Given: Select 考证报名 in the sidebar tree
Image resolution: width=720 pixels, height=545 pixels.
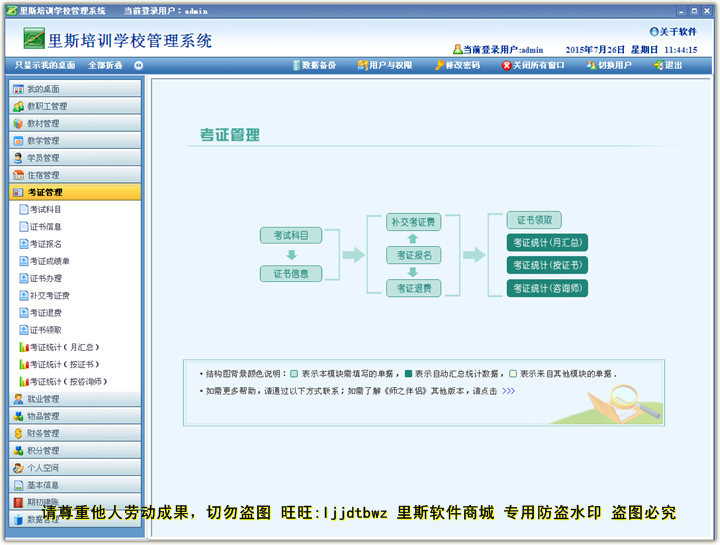Looking at the screenshot, I should 40,244.
